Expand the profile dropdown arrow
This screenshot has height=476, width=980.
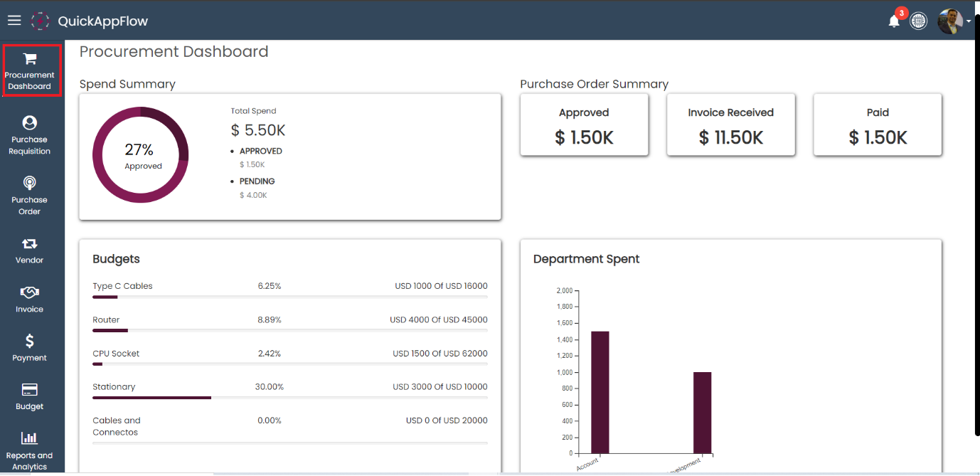click(969, 22)
